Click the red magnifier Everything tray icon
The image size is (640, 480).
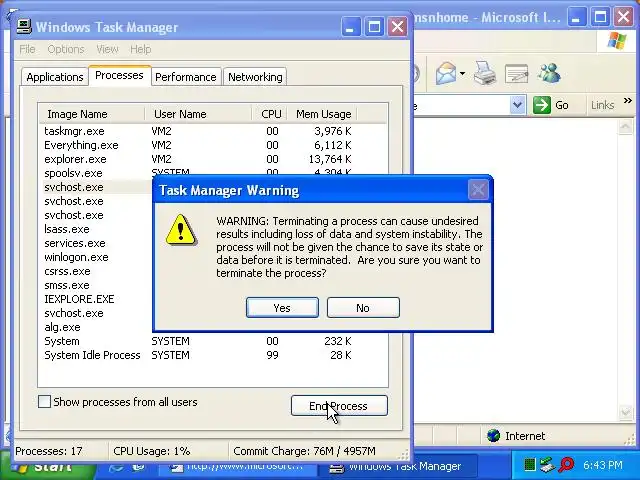pos(567,464)
